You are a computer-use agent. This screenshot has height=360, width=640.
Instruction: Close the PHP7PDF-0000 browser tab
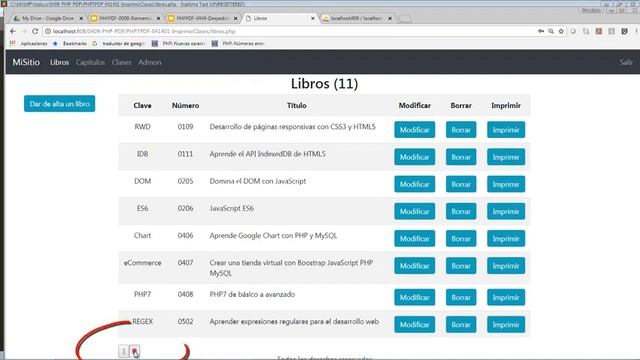point(158,18)
